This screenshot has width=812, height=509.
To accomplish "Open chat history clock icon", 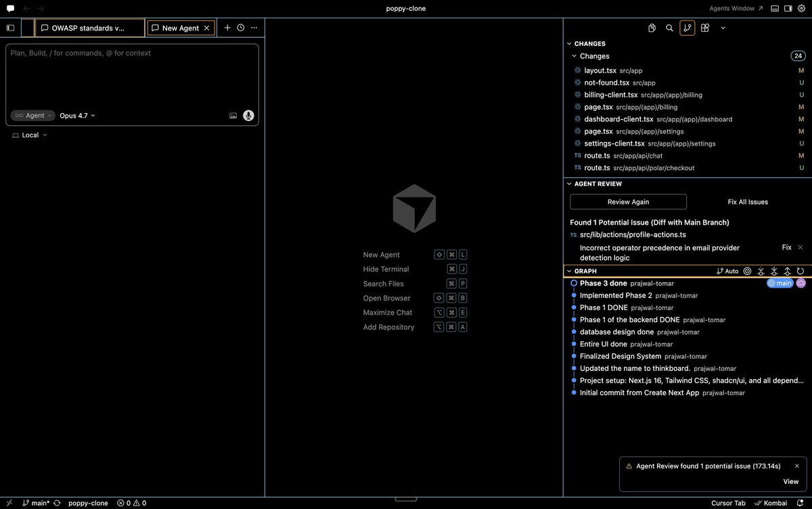I will (x=240, y=28).
